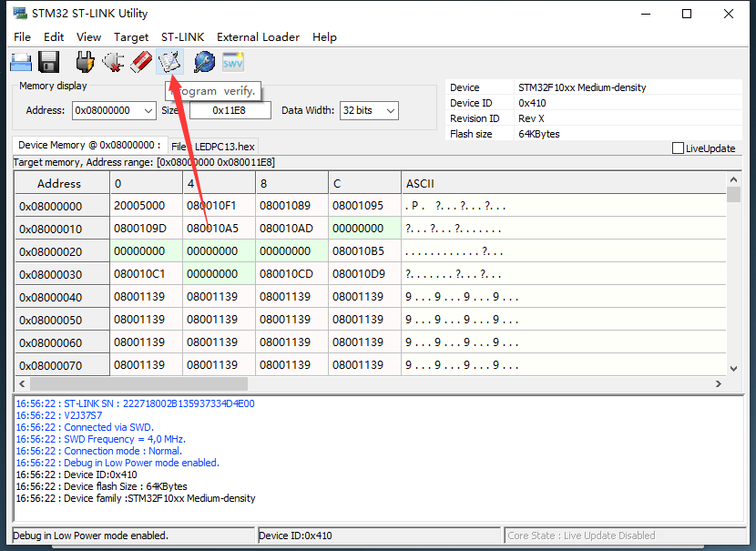This screenshot has height=551, width=756.
Task: Click column header C
Action: click(x=364, y=183)
